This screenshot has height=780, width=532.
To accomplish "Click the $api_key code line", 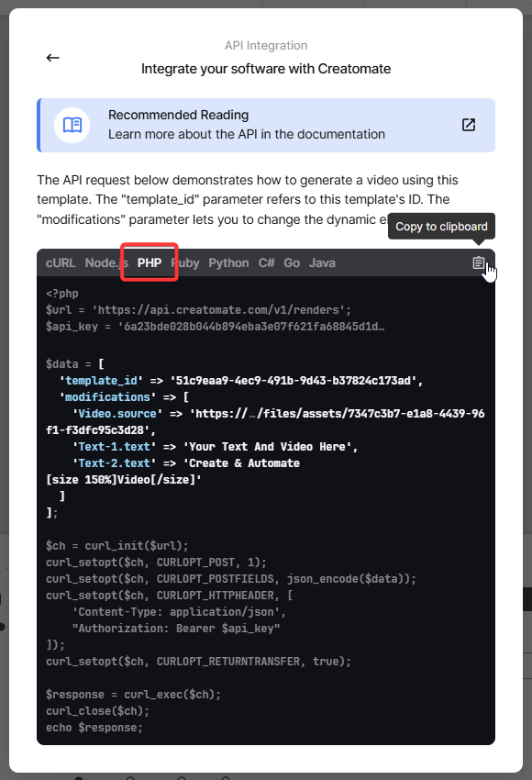I will coord(215,327).
